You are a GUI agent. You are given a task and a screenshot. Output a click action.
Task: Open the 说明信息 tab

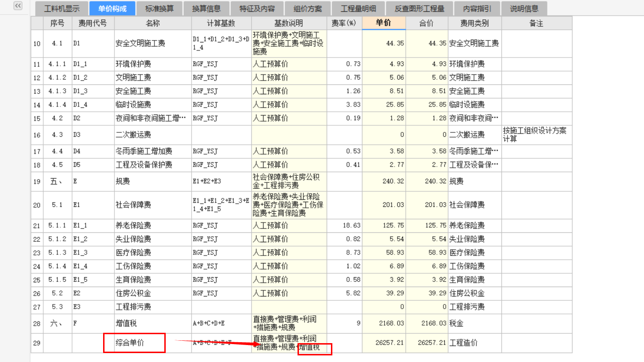(x=524, y=8)
